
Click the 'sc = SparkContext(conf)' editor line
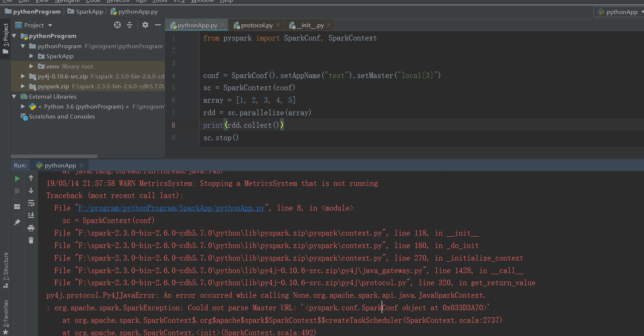click(x=249, y=88)
